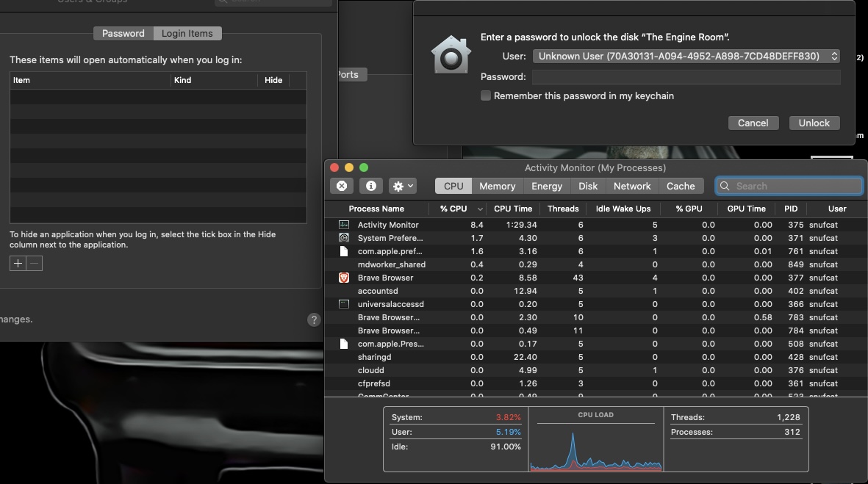Click the User percentage value 5.19%

coord(508,432)
